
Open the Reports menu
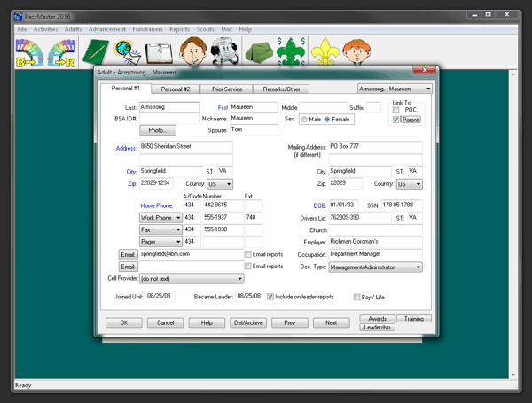point(179,29)
